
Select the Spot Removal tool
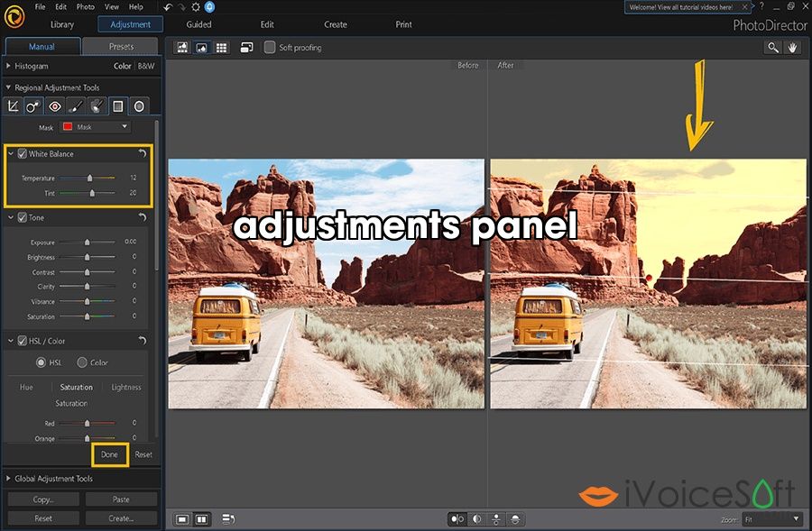click(33, 106)
